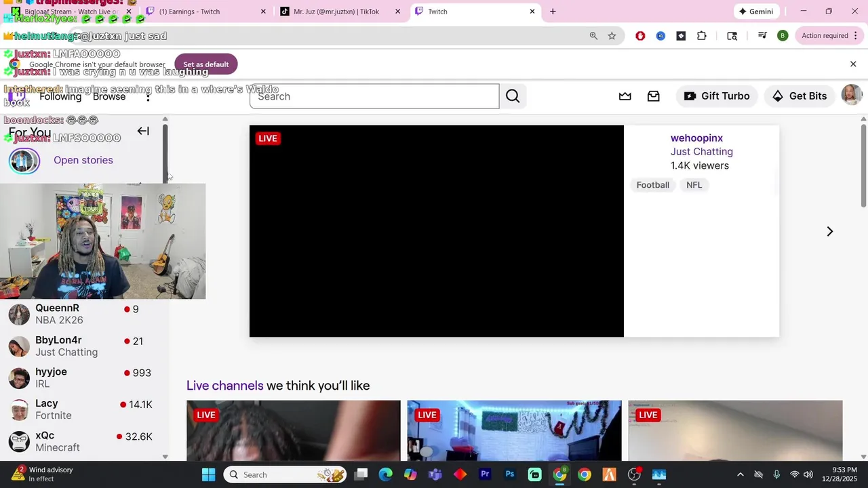Image resolution: width=868 pixels, height=488 pixels.
Task: Open the Prime loot crown icon
Action: point(625,96)
